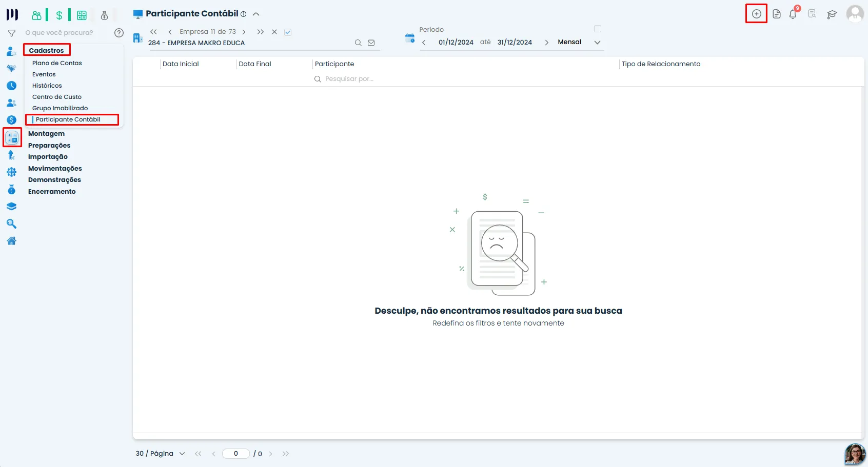Click the Participante 'Pesquisar por...' filter field

pyautogui.click(x=349, y=79)
